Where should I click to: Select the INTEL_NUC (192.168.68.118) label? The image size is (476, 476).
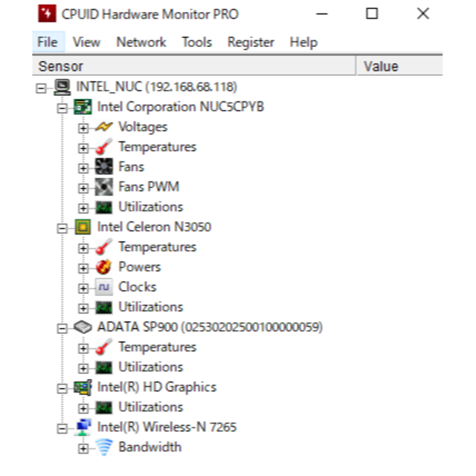[x=157, y=87]
